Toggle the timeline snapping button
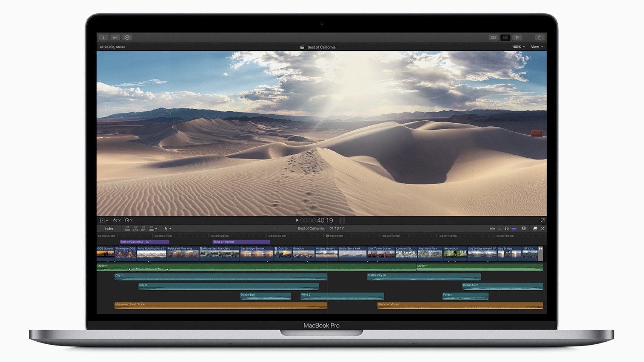Image resolution: width=644 pixels, height=362 pixels. (514, 229)
